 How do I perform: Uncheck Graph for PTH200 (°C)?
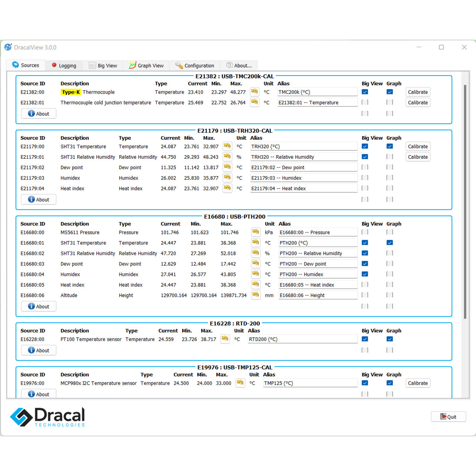pyautogui.click(x=390, y=242)
